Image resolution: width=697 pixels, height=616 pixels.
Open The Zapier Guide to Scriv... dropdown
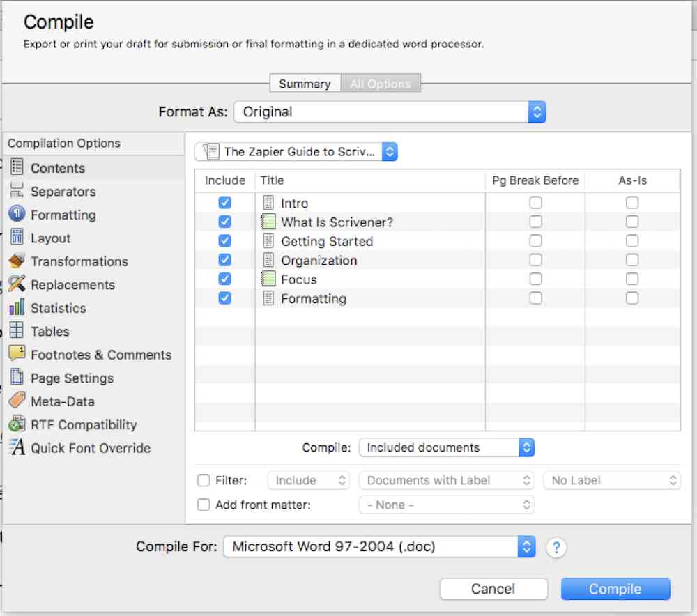pyautogui.click(x=296, y=151)
